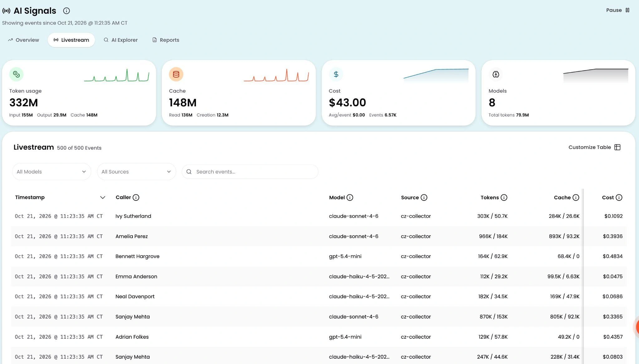Click the Models brain icon
Screen dimensions: 639x364
coord(495,74)
